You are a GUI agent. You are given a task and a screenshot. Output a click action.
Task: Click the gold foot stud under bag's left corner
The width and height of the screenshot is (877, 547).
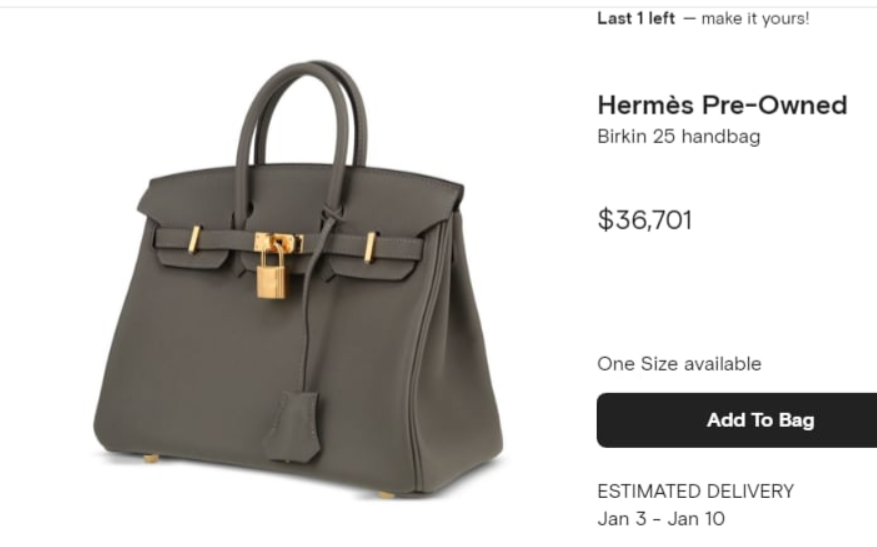click(x=151, y=458)
